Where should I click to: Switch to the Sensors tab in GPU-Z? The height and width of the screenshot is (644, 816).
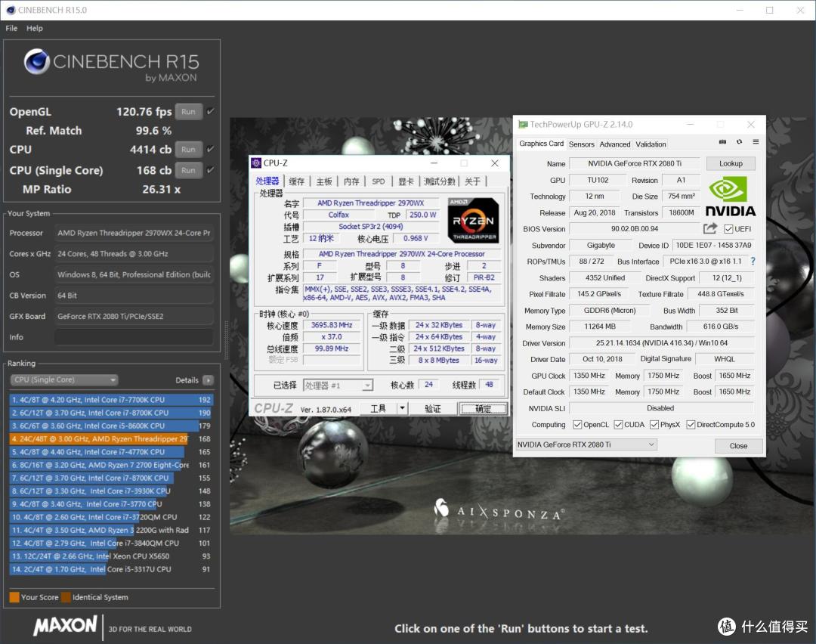click(x=581, y=144)
